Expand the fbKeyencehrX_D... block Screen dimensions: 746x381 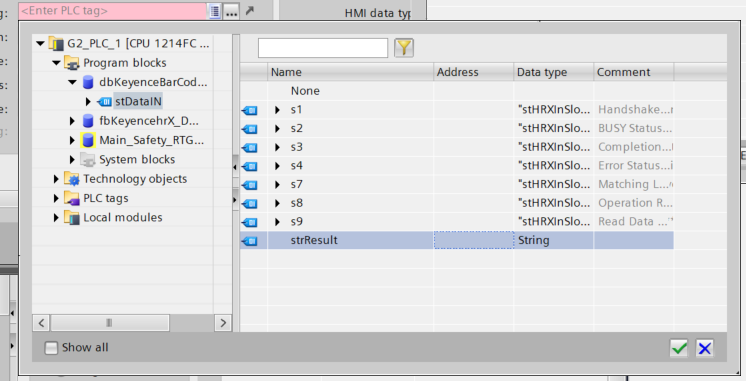coord(72,121)
